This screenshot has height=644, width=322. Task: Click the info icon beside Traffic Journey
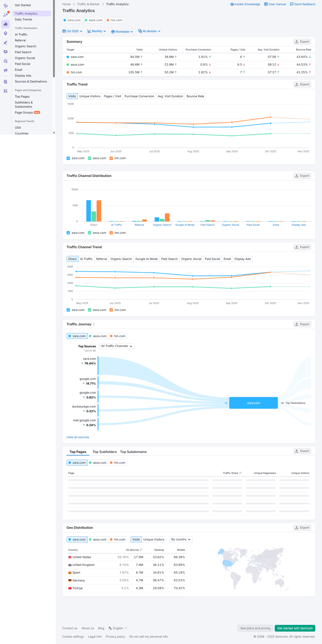(x=94, y=324)
